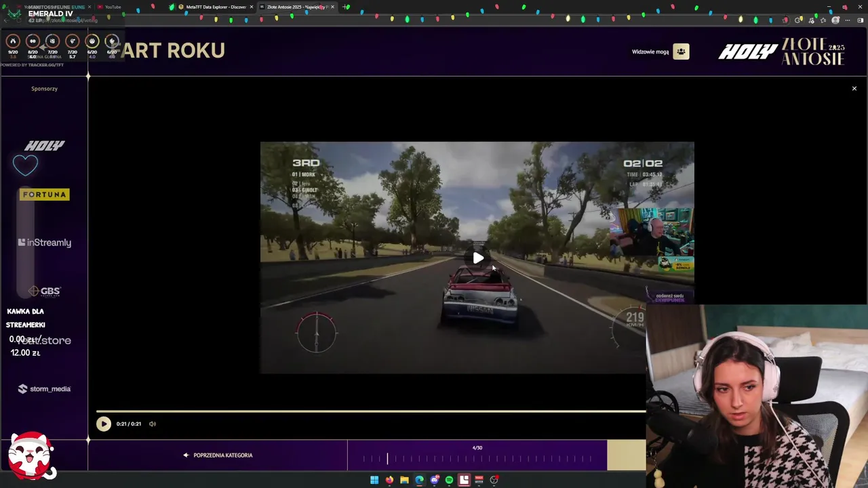Open the GBS sponsor logo
Image resolution: width=868 pixels, height=488 pixels.
pyautogui.click(x=45, y=291)
